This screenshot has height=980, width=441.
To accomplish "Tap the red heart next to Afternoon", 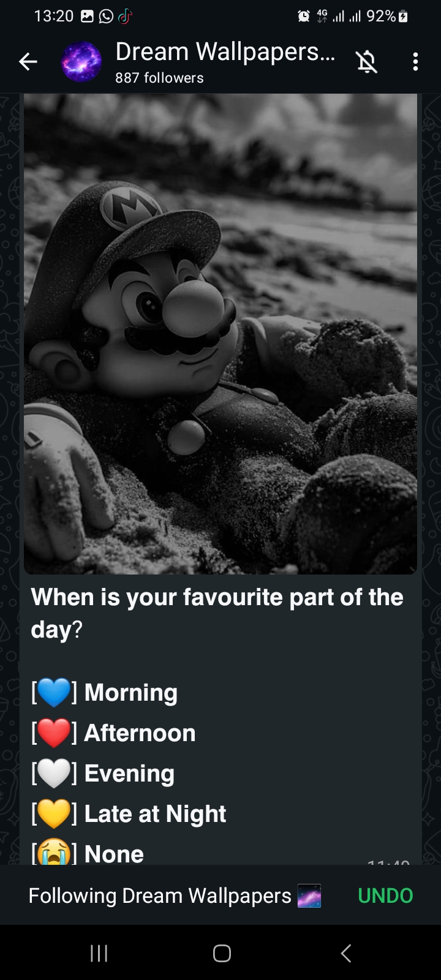I will pos(54,733).
